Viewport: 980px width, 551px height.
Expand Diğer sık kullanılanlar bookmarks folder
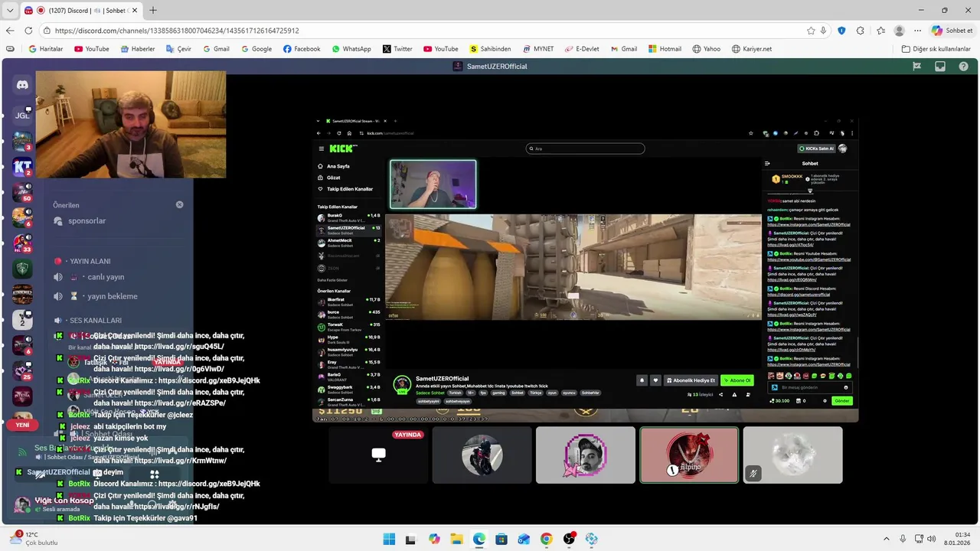point(936,49)
